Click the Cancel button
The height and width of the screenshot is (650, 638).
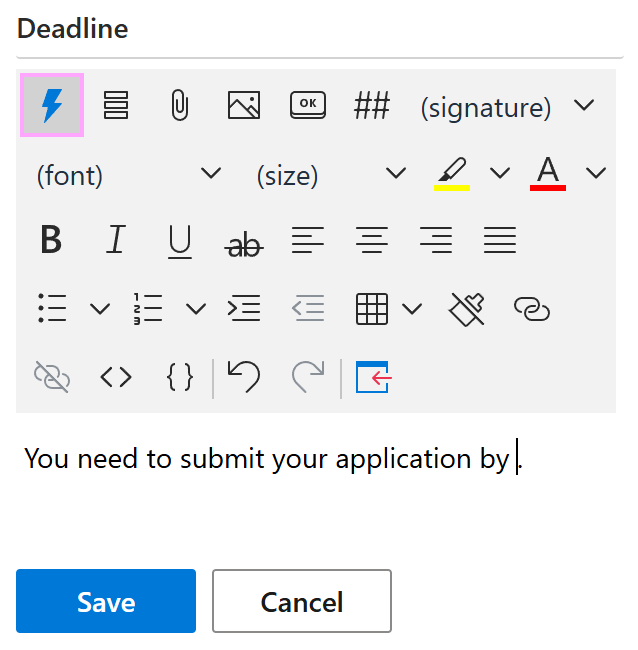click(x=302, y=601)
